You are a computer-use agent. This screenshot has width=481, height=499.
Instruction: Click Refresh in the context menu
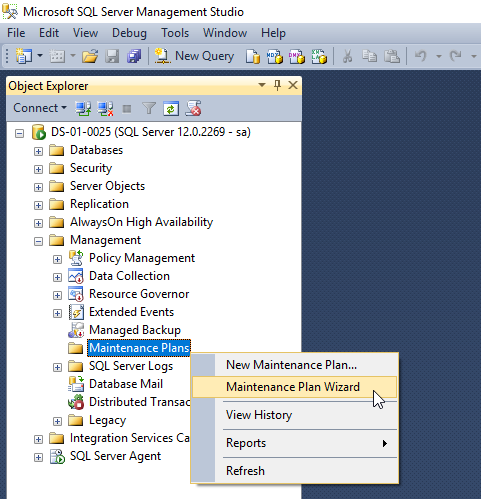pos(294,471)
